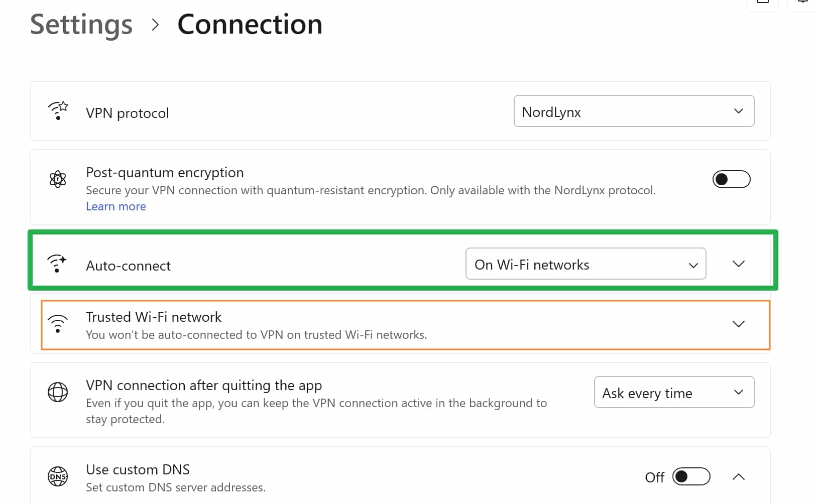Click the custom DNS globe icon
The image size is (817, 504).
click(58, 476)
